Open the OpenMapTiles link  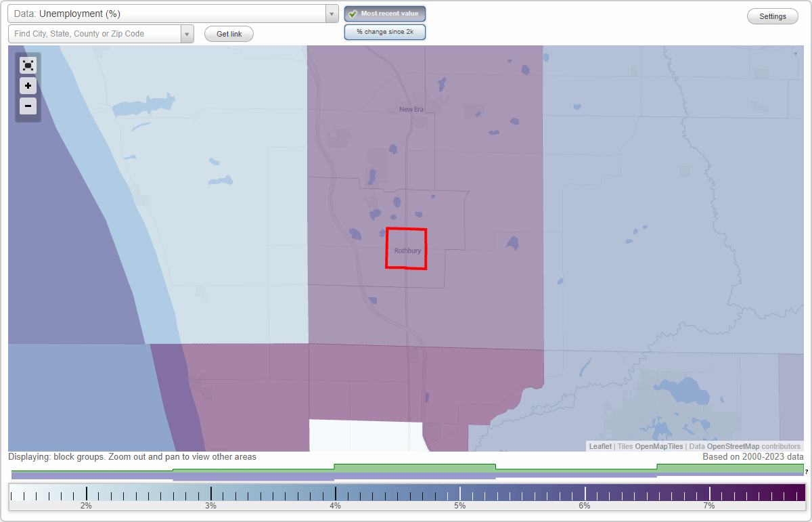(x=658, y=446)
